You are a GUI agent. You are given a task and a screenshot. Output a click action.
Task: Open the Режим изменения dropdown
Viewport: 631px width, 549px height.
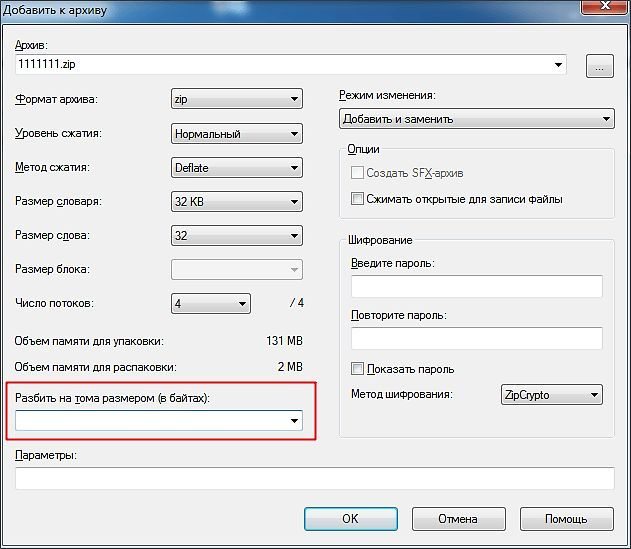(476, 119)
